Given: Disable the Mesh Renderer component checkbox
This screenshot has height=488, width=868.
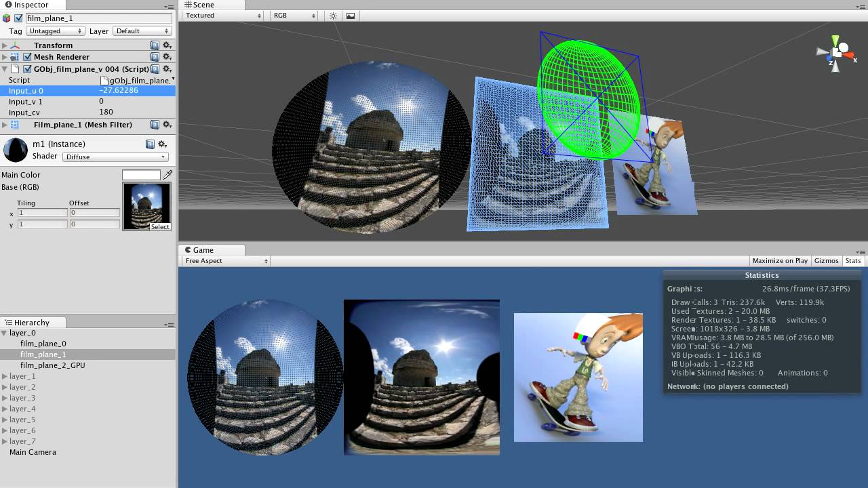Looking at the screenshot, I should tap(27, 57).
